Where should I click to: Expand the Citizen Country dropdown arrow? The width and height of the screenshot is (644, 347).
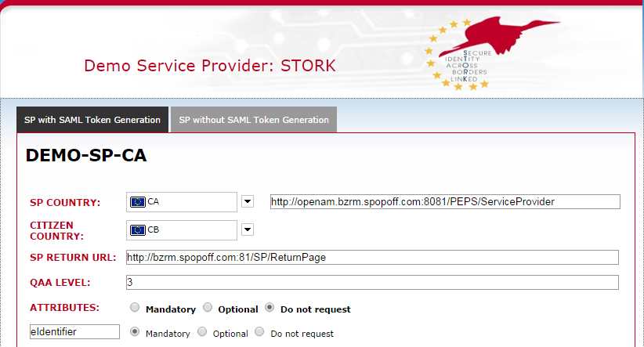point(248,230)
